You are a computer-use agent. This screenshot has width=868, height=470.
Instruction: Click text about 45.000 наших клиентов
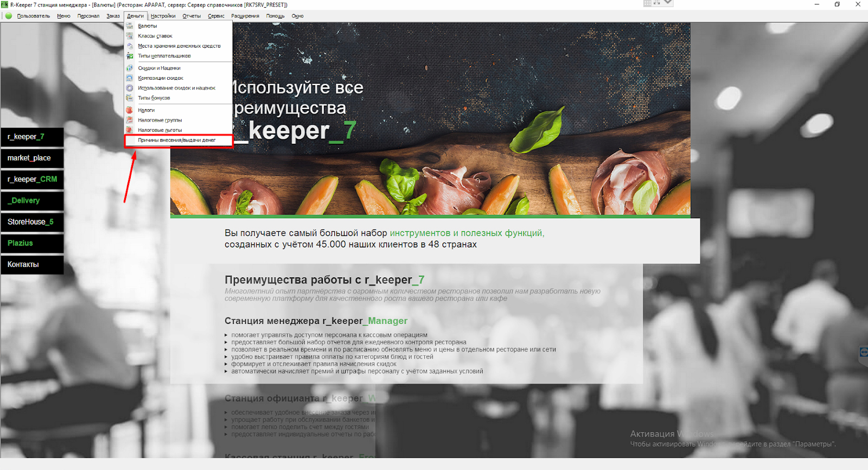point(350,244)
